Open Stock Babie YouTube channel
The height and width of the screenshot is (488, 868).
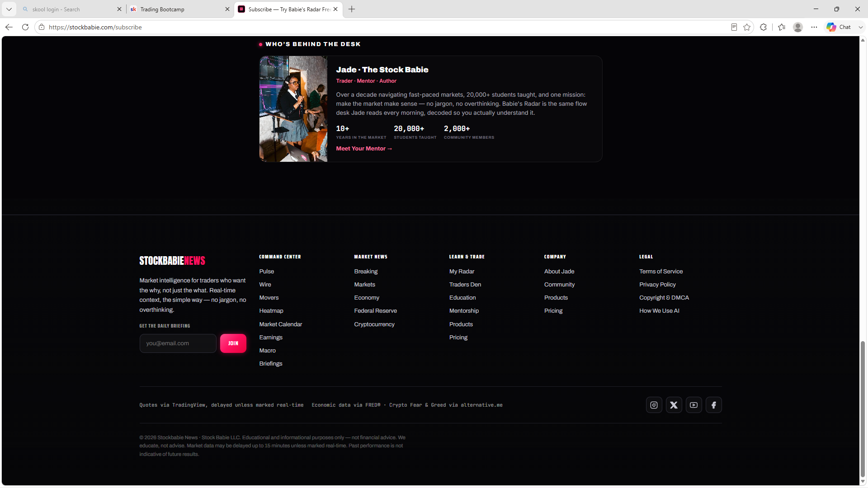click(693, 405)
